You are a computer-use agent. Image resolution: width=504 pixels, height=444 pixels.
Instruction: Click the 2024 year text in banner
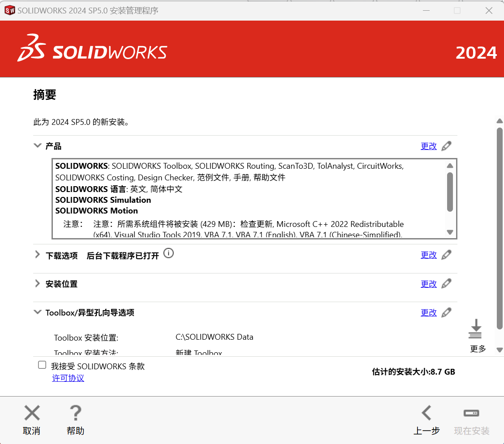(x=476, y=53)
